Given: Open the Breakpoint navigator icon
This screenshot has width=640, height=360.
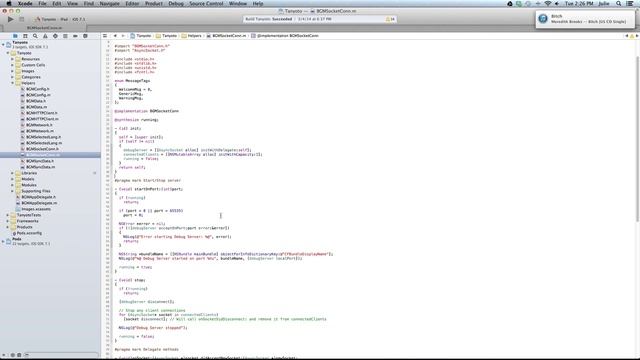Looking at the screenshot, I should pyautogui.click(x=75, y=36).
